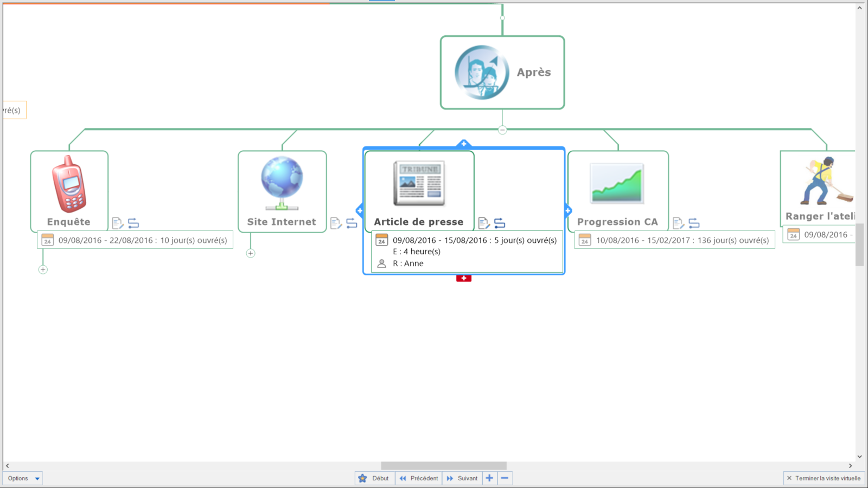Advance with the Suivant button
Screen dimensions: 868x488
pos(462,478)
